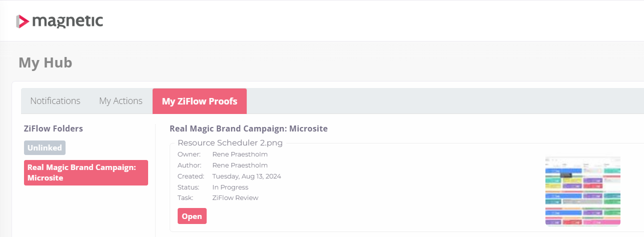Click the 'Status:' field label
This screenshot has width=644, height=237.
click(189, 187)
